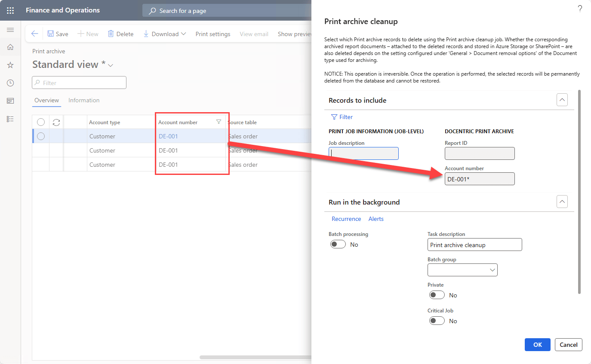The image size is (591, 364).
Task: Collapse the Run in the background section
Action: (562, 202)
